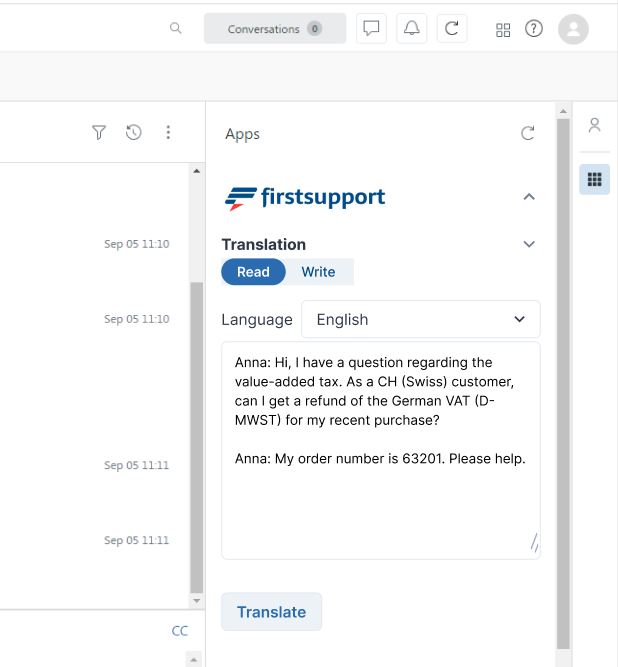Open the user profile avatar
Screen dimensions: 618x667
[x=573, y=29]
